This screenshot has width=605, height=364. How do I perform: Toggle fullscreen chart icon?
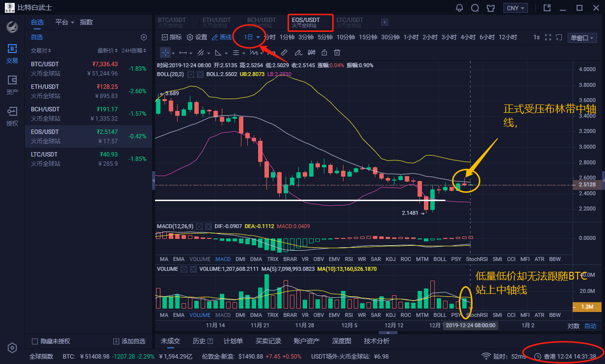pyautogui.click(x=548, y=37)
